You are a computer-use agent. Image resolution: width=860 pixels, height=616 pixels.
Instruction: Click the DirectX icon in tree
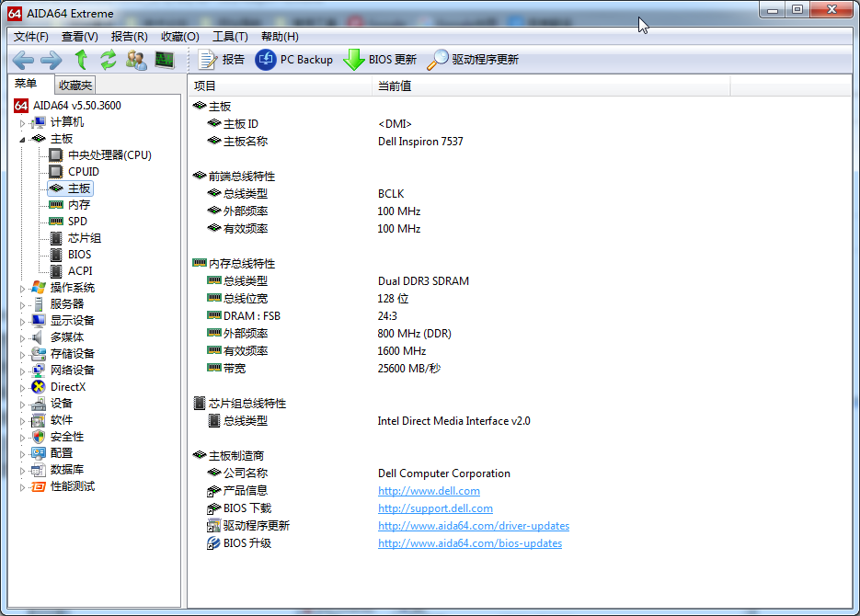(39, 387)
